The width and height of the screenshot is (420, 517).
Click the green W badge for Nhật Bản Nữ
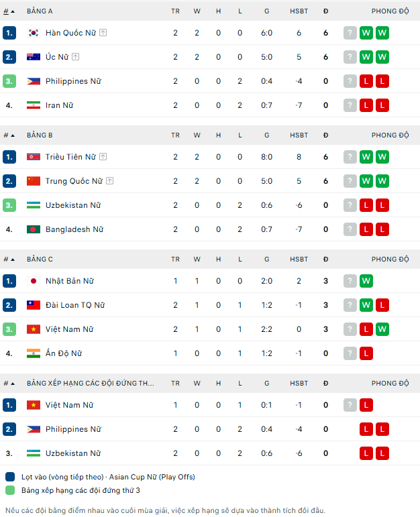coord(366,281)
